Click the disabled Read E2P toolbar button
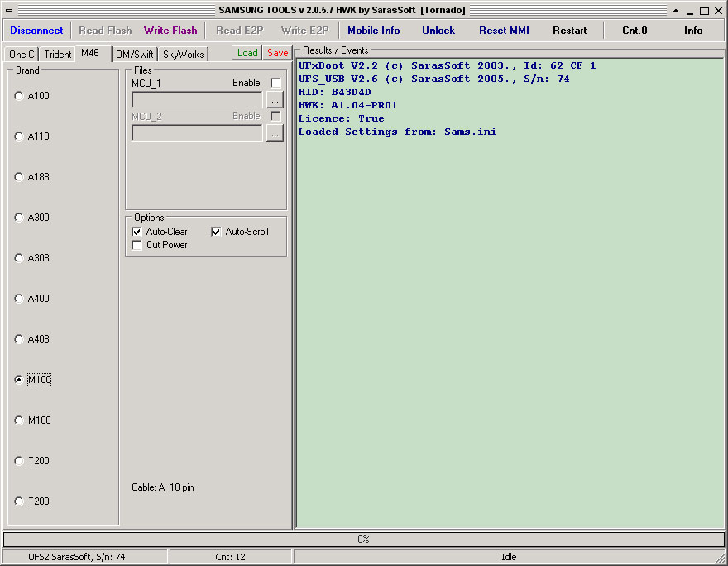728x566 pixels. tap(240, 31)
